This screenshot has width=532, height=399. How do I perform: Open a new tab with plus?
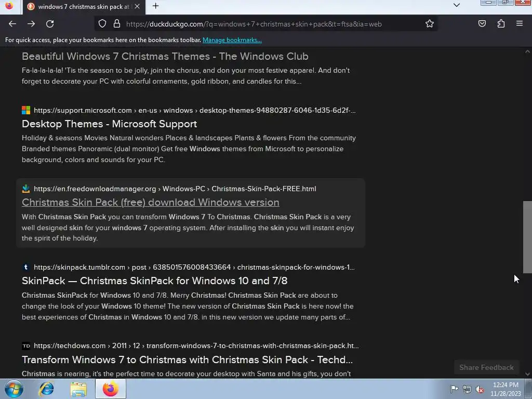point(155,6)
